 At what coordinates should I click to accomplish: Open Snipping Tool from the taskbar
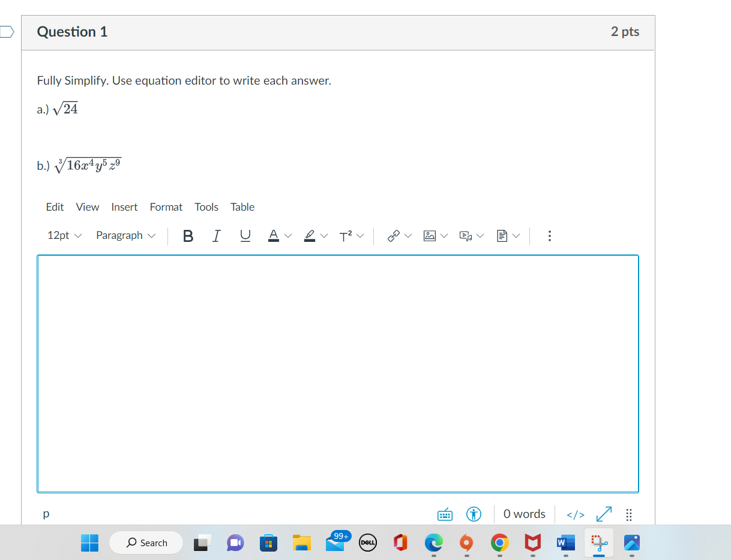point(598,543)
